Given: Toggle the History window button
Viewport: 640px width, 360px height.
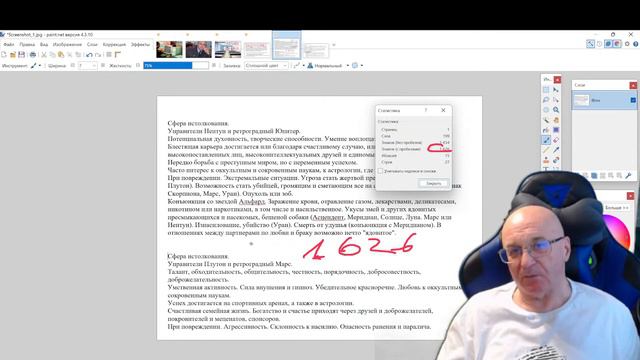Looking at the screenshot, I should (x=599, y=44).
